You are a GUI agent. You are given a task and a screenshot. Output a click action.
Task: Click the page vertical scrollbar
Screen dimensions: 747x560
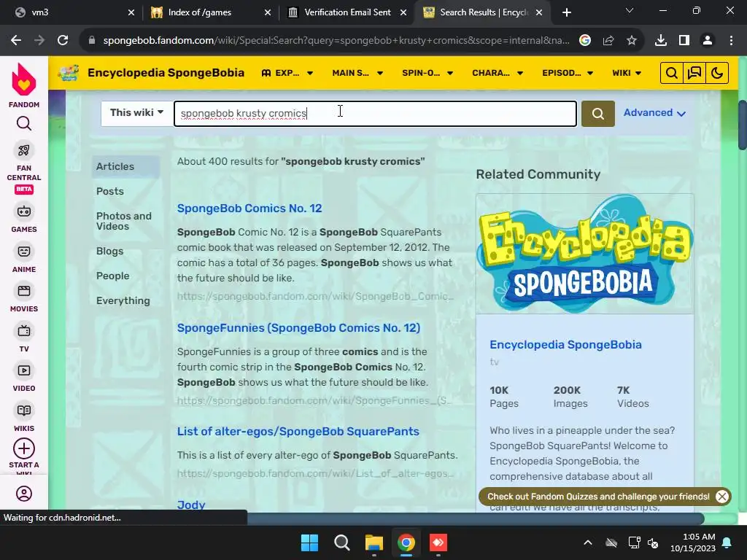click(x=742, y=125)
